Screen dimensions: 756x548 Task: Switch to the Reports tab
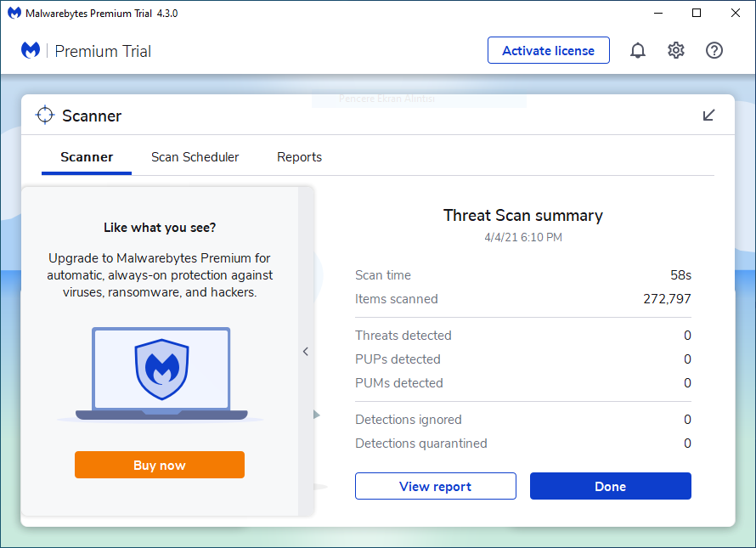pyautogui.click(x=299, y=157)
